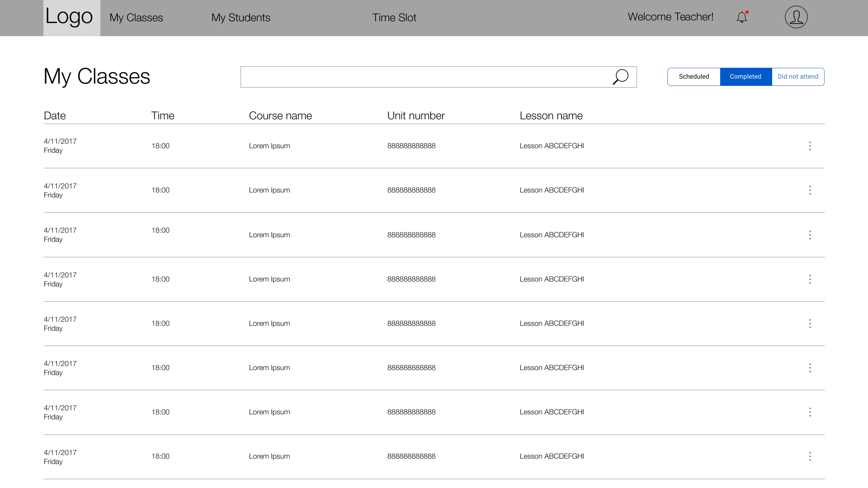Open fourth row's three-dot menu
Image resolution: width=868 pixels, height=488 pixels.
[x=810, y=279]
